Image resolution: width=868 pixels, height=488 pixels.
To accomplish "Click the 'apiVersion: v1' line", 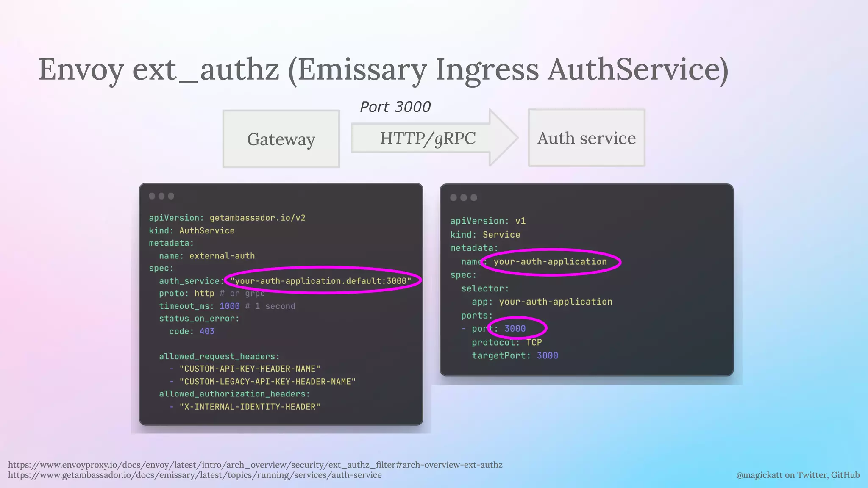I will pos(488,221).
